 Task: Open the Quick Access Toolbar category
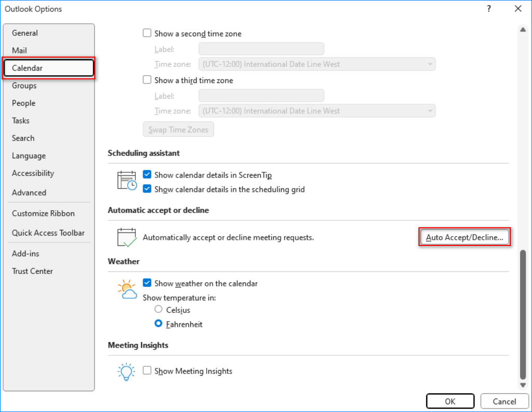49,232
